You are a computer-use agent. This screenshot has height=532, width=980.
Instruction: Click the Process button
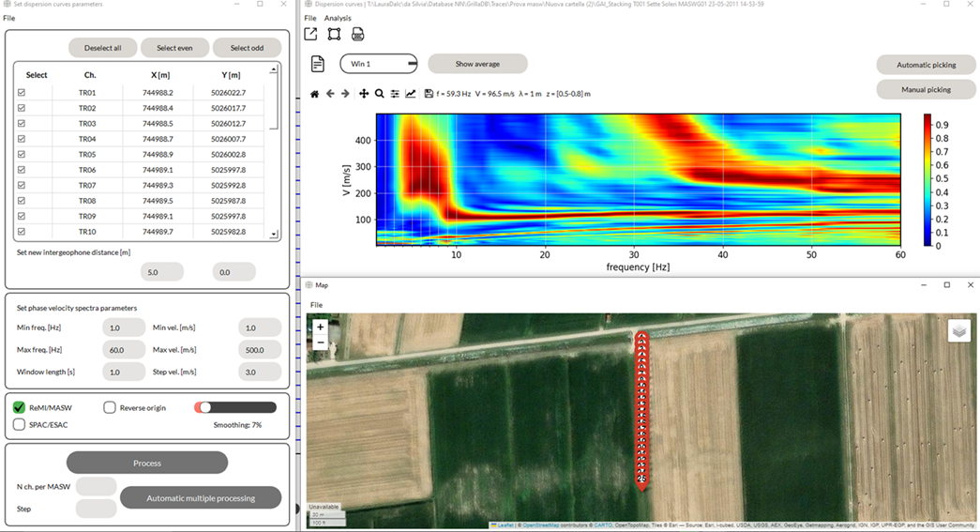(x=147, y=464)
